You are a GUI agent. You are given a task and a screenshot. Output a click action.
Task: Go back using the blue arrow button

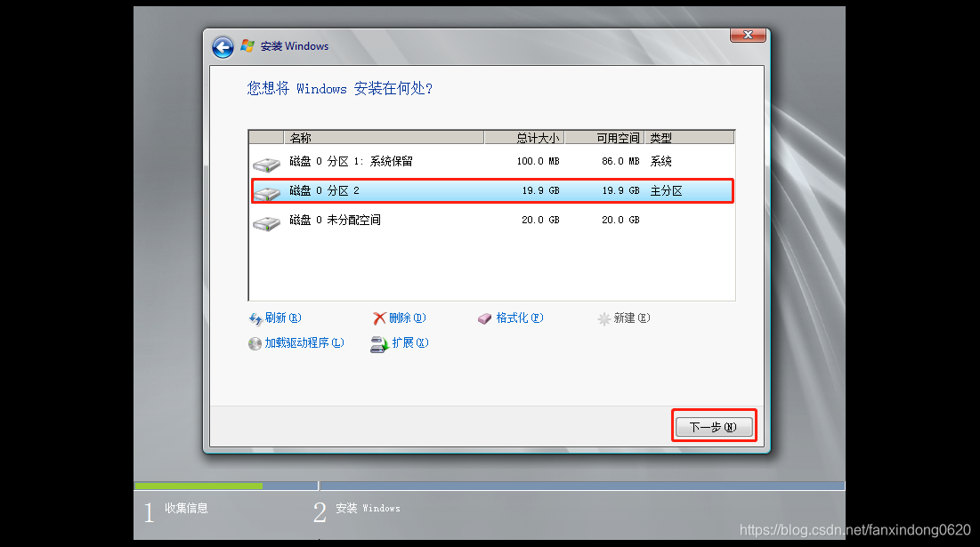coord(223,47)
